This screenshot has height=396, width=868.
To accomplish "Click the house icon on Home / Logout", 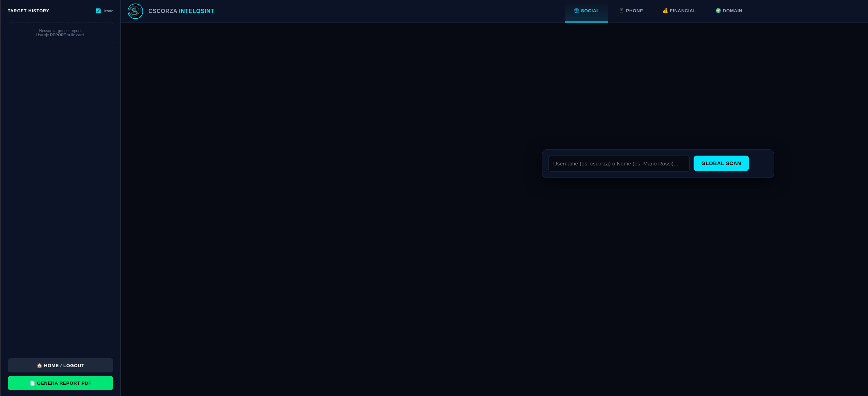I will coord(39,366).
